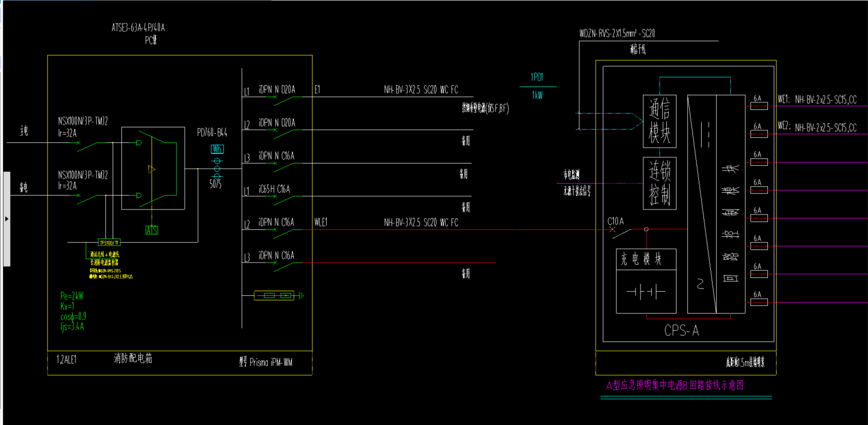Select the NSX100N/3P-TM32 label above 备电 line
Image resolution: width=868 pixels, height=425 pixels.
(x=83, y=175)
